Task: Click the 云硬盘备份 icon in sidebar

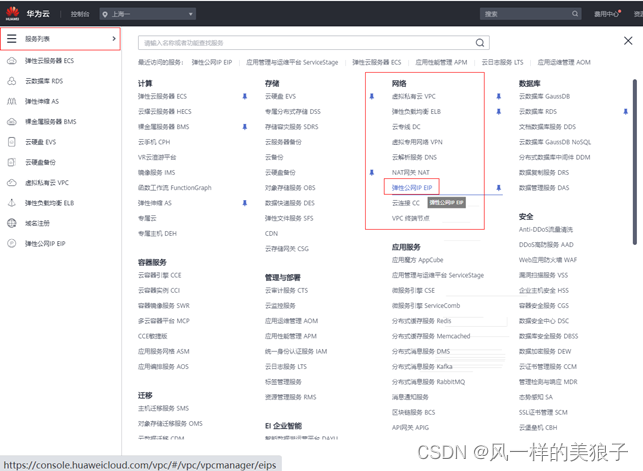Action: [x=12, y=162]
